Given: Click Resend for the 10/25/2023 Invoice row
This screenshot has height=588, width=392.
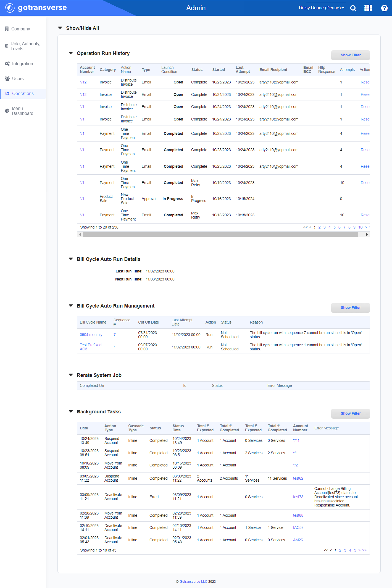Looking at the screenshot, I should coord(365,82).
